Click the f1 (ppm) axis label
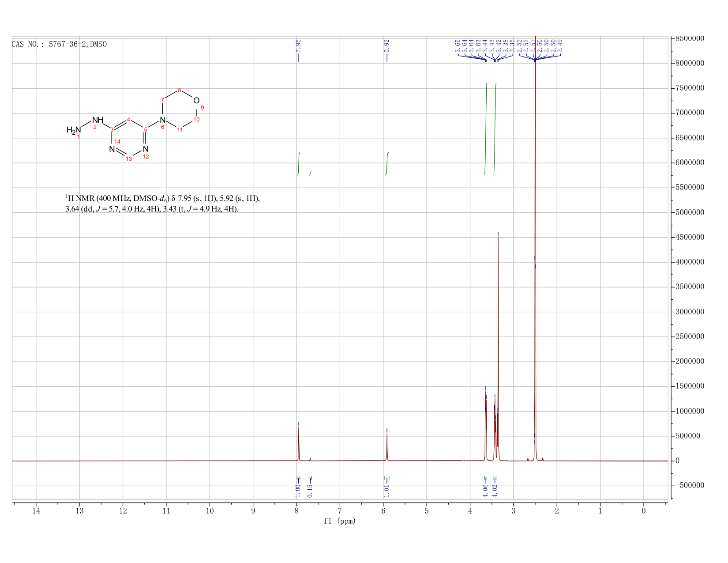 click(340, 521)
